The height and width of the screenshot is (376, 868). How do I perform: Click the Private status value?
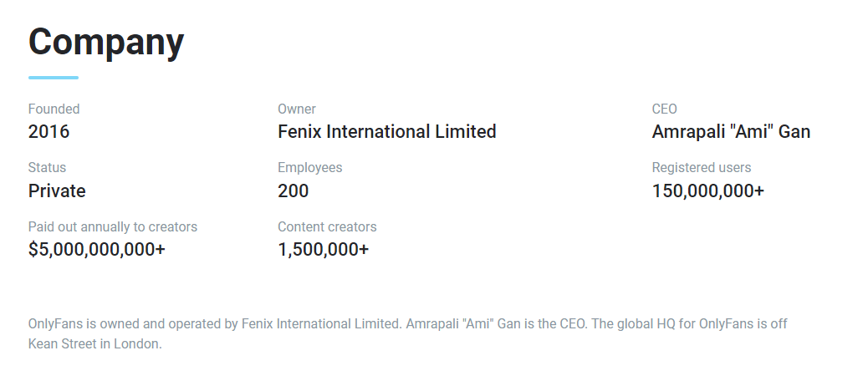[x=57, y=191]
